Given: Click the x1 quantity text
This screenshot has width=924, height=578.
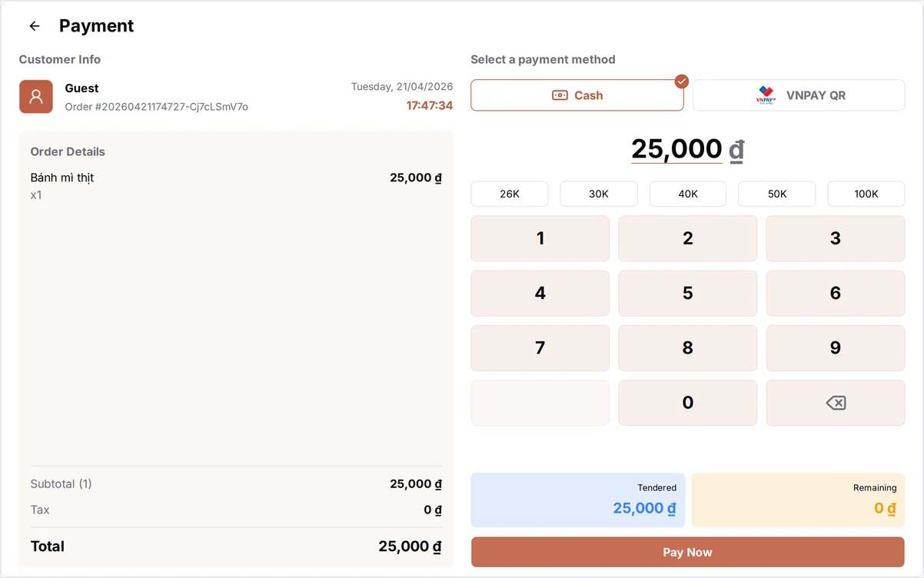Looking at the screenshot, I should [36, 195].
